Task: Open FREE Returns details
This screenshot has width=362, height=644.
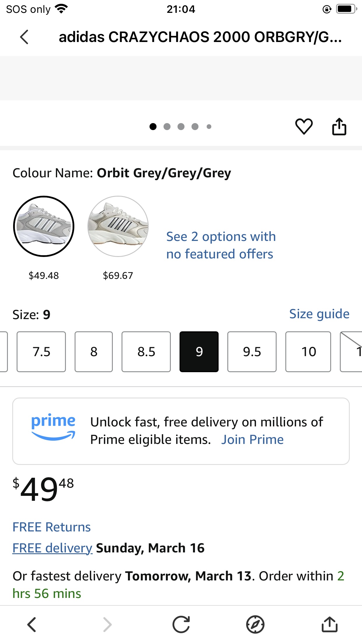Action: (x=52, y=527)
